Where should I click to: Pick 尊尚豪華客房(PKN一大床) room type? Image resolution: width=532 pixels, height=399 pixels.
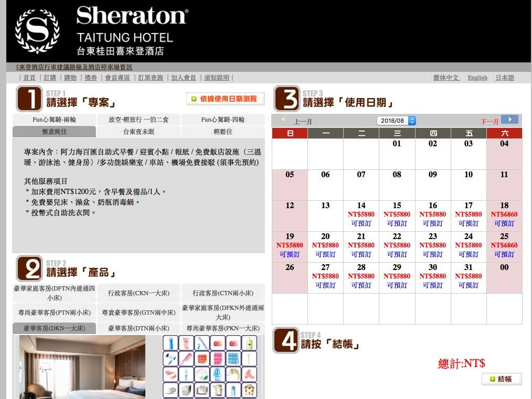pyautogui.click(x=223, y=328)
